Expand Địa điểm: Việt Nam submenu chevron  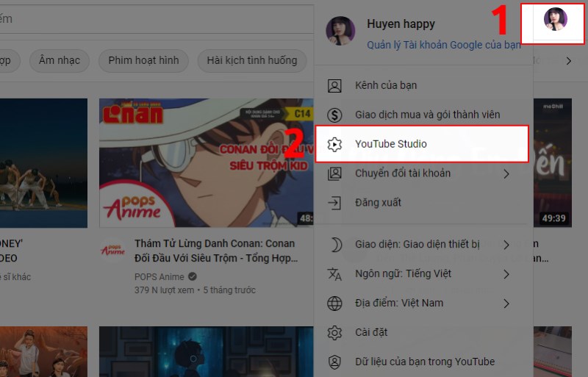pyautogui.click(x=506, y=304)
